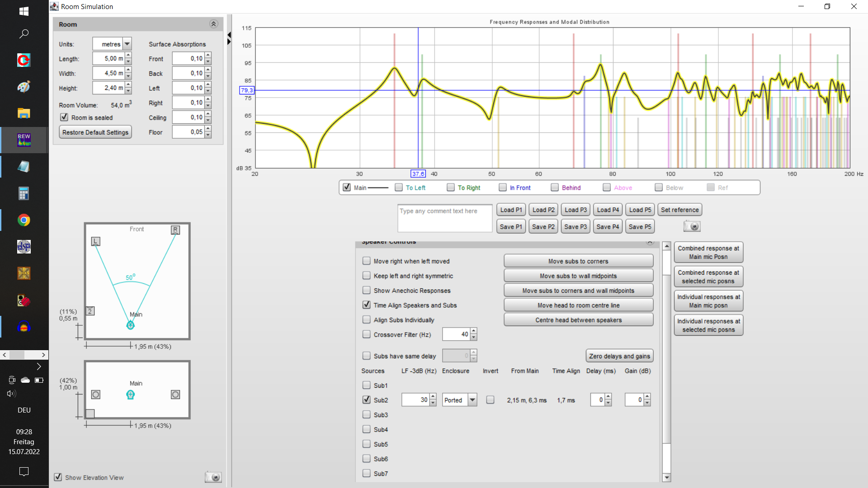Toggle the Main frequency response checkbox
Image resolution: width=868 pixels, height=488 pixels.
point(347,187)
